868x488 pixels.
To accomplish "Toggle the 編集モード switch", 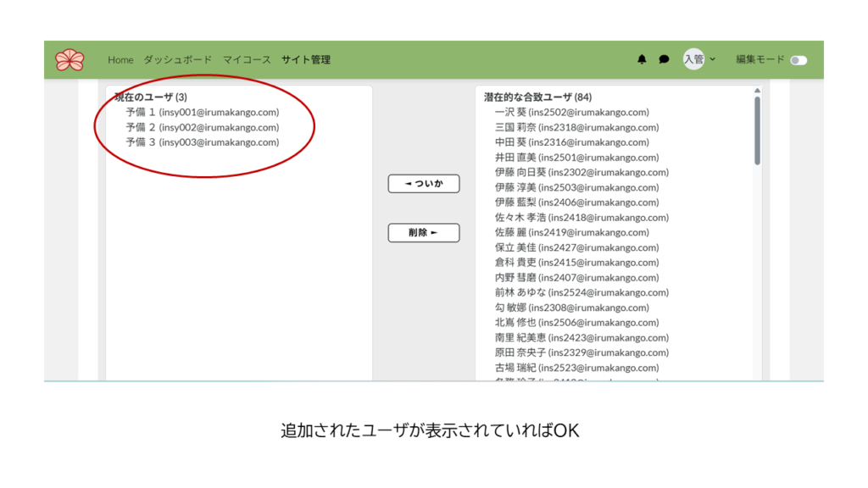I will pyautogui.click(x=798, y=60).
